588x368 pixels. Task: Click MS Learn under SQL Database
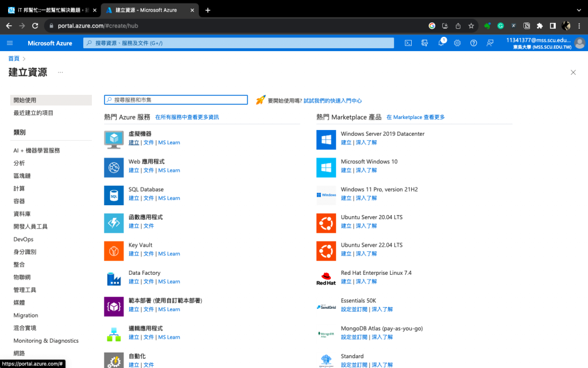pyautogui.click(x=169, y=198)
